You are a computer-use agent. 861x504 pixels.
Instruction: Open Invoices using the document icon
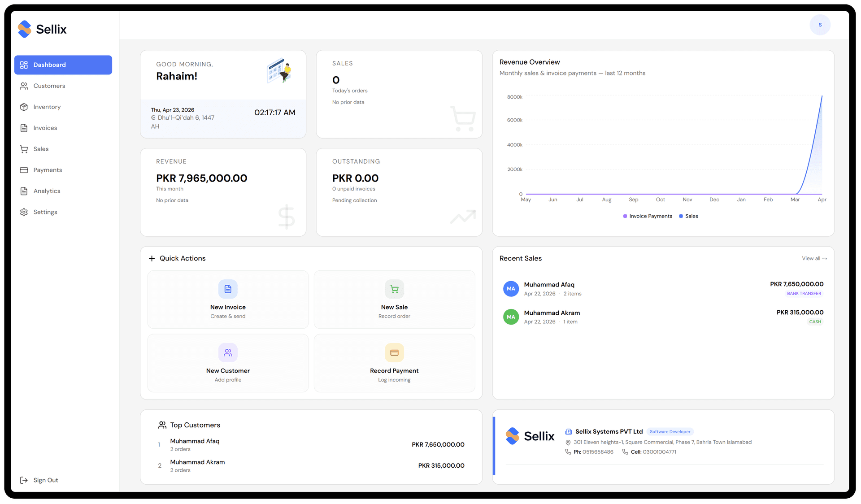[24, 128]
